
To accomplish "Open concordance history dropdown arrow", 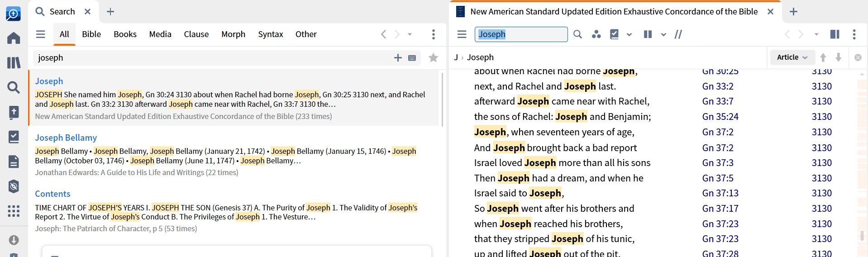I will point(816,34).
